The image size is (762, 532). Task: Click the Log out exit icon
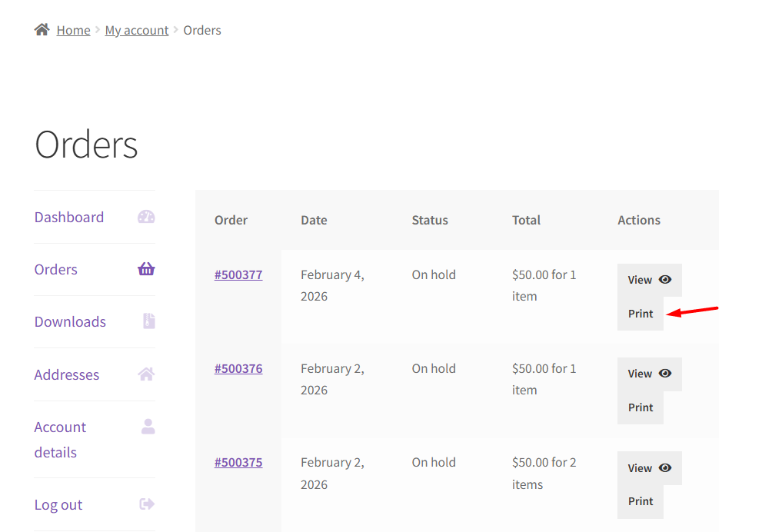146,504
